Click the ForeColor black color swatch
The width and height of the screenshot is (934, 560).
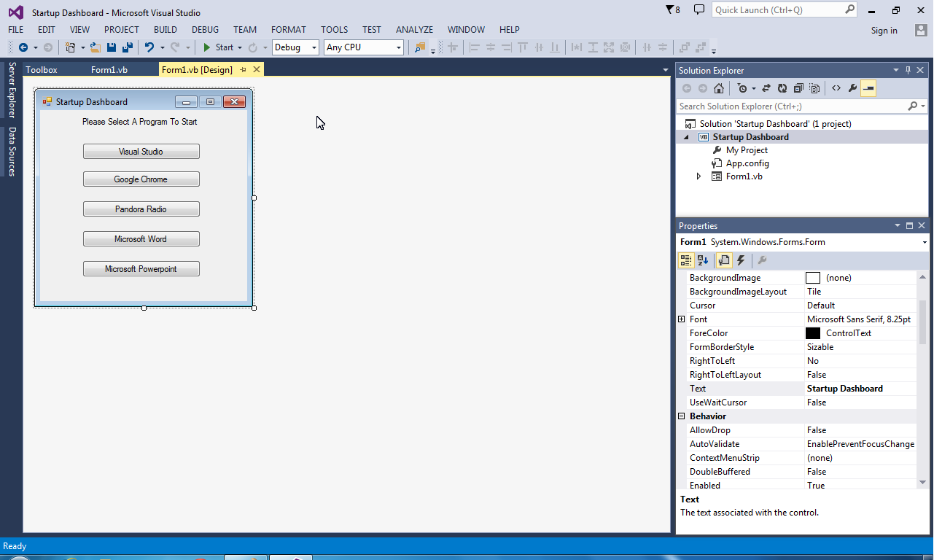[x=813, y=333]
